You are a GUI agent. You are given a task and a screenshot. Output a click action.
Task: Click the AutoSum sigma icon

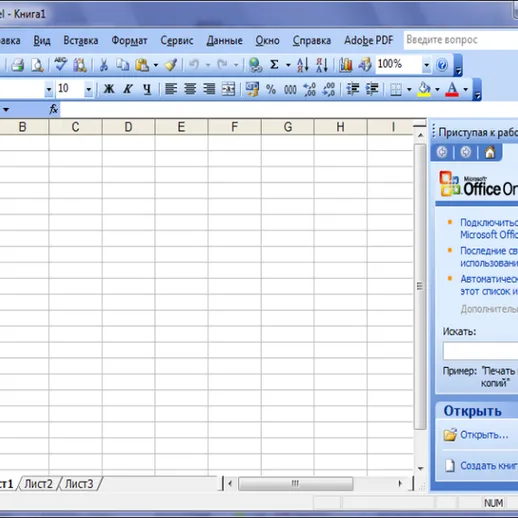(x=274, y=65)
